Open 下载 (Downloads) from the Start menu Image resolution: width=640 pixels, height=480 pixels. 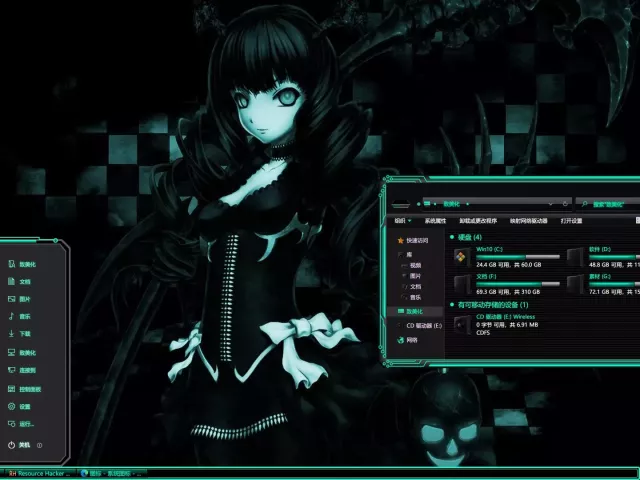25,334
